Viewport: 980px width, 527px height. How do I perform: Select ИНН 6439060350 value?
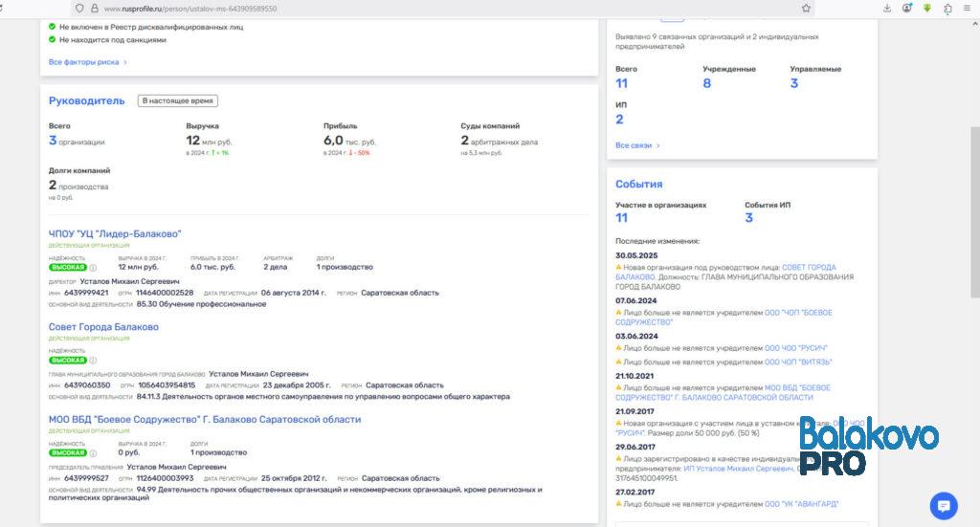click(x=87, y=385)
